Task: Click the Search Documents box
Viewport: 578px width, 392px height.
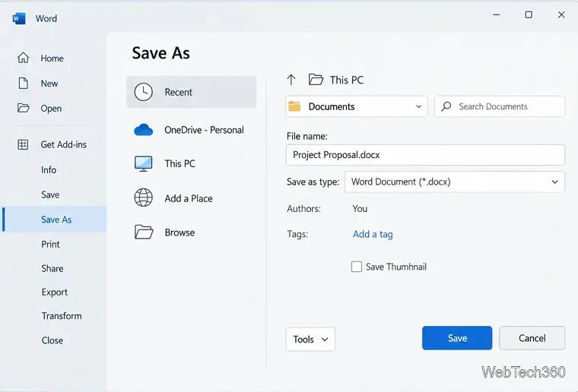Action: tap(500, 106)
